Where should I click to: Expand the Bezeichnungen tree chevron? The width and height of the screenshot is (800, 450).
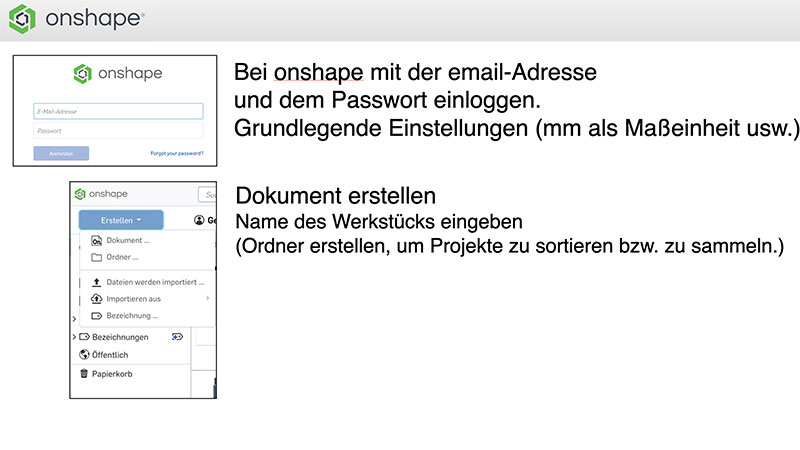coord(74,337)
